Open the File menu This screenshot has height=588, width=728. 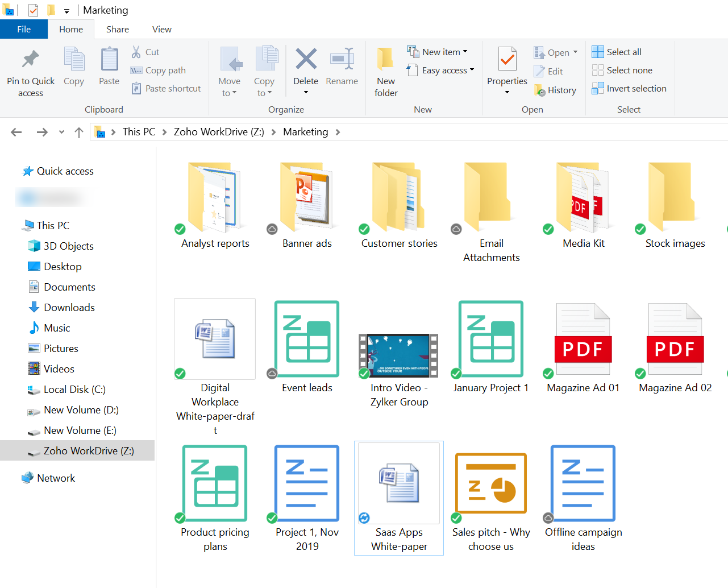click(x=24, y=29)
